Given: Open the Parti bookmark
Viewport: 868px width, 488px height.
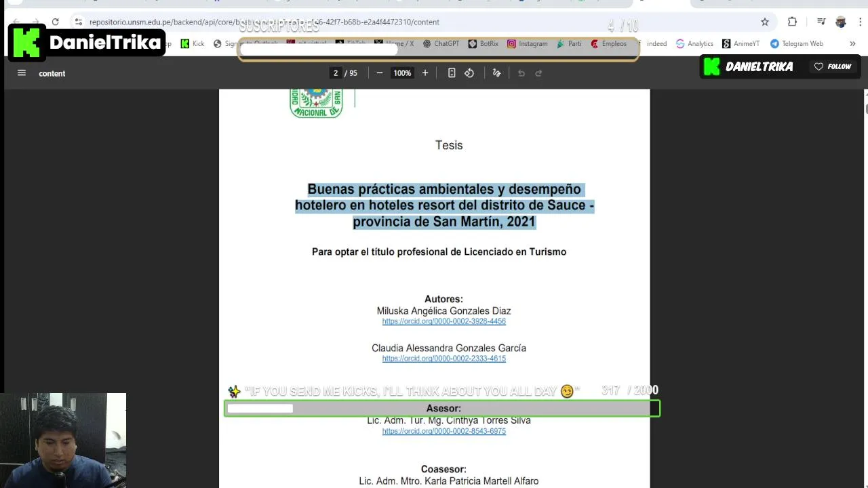Looking at the screenshot, I should [569, 43].
